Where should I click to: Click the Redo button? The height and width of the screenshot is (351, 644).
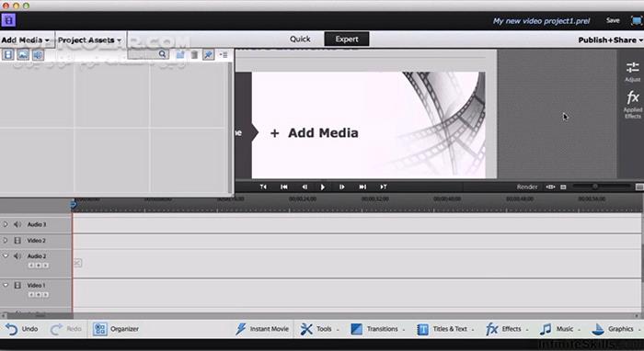65,329
